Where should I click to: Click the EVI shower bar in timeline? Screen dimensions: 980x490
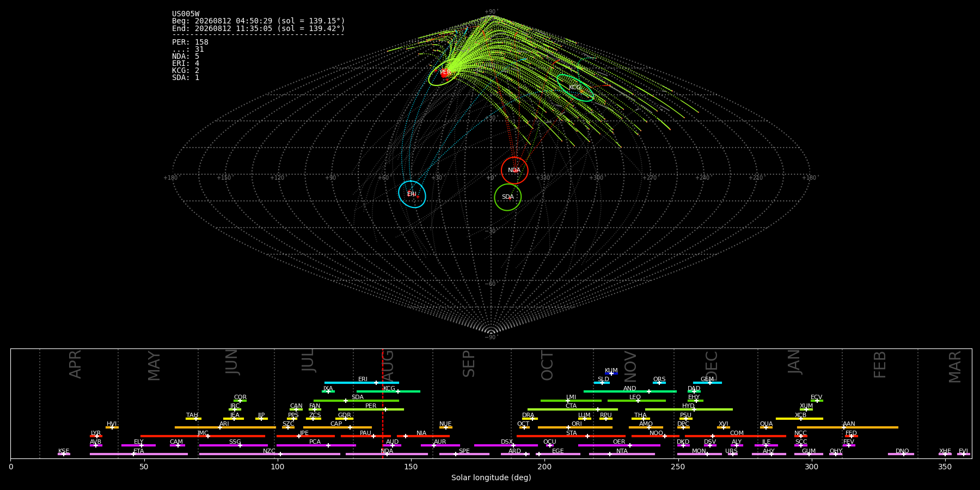964,454
